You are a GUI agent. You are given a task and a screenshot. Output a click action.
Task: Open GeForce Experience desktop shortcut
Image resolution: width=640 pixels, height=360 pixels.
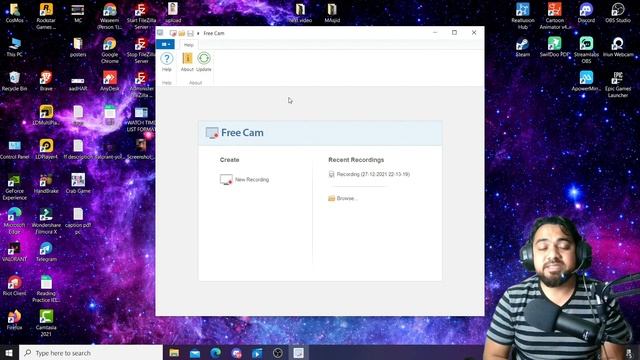pos(14,187)
